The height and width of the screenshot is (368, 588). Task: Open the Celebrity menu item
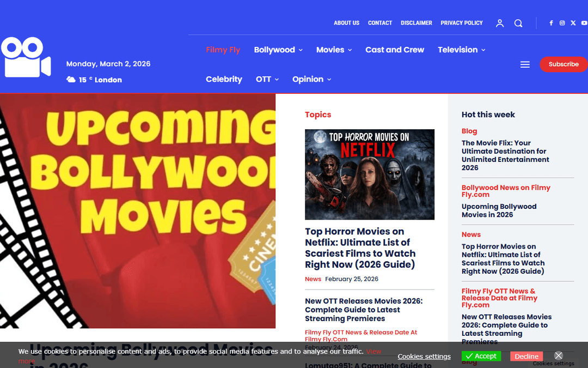click(224, 79)
